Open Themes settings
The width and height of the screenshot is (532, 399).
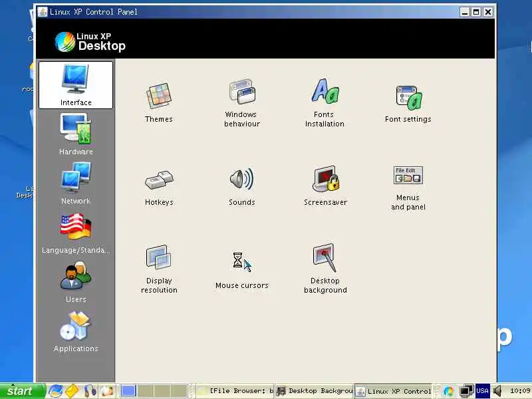coord(159,102)
